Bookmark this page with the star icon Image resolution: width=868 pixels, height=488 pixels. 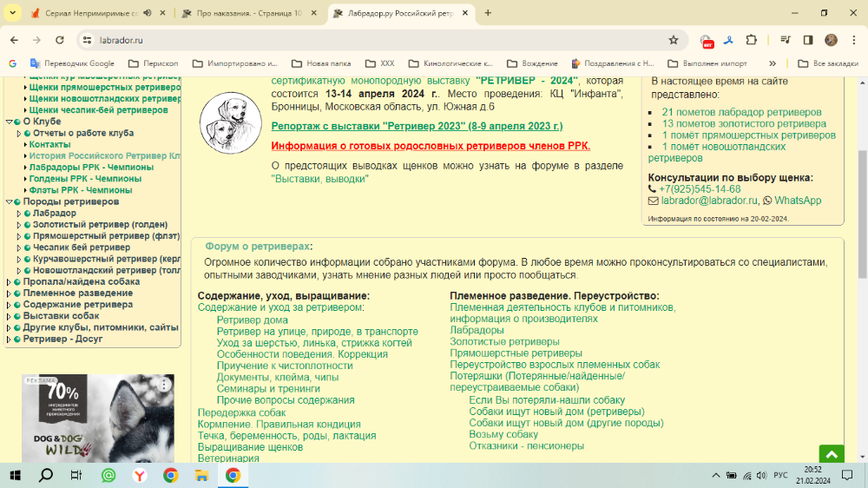674,40
